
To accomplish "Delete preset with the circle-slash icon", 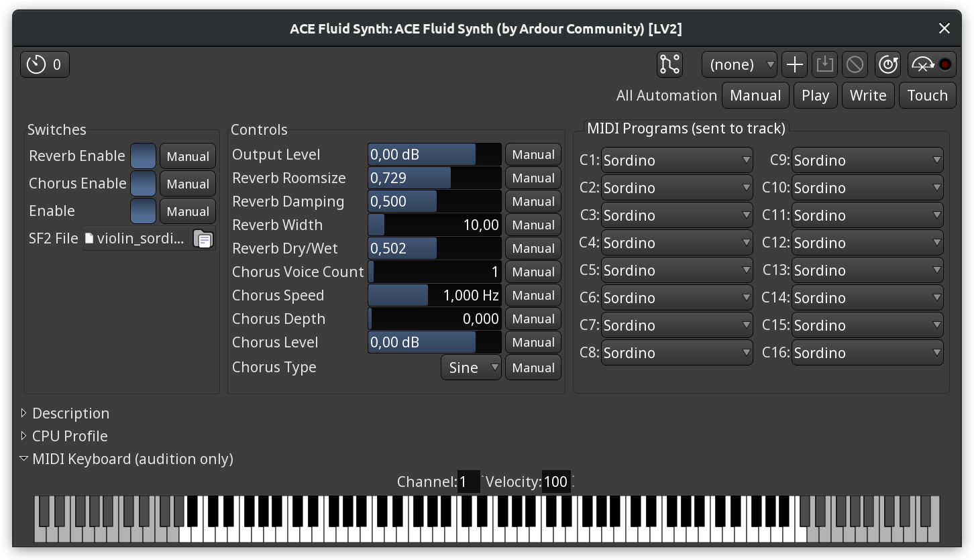I will point(855,64).
